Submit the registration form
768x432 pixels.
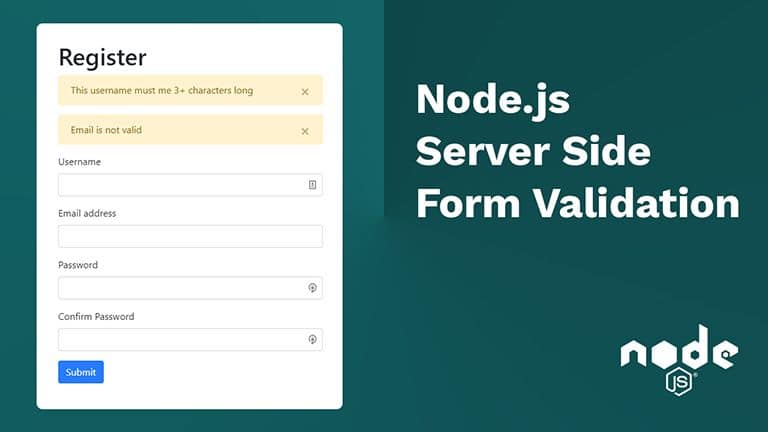[81, 372]
